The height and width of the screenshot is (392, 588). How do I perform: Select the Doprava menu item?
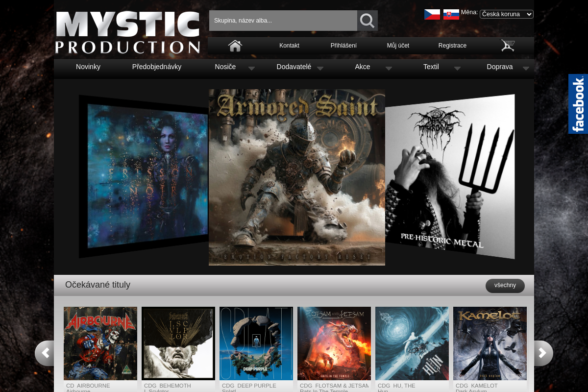click(x=500, y=67)
